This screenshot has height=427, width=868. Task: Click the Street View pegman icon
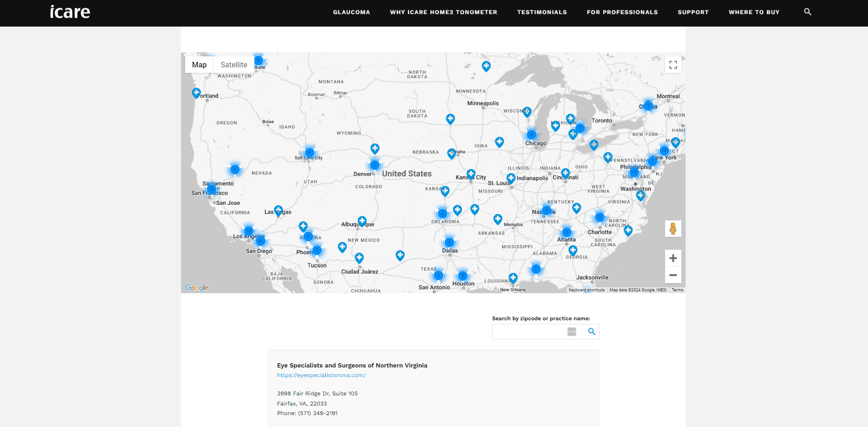pyautogui.click(x=673, y=229)
